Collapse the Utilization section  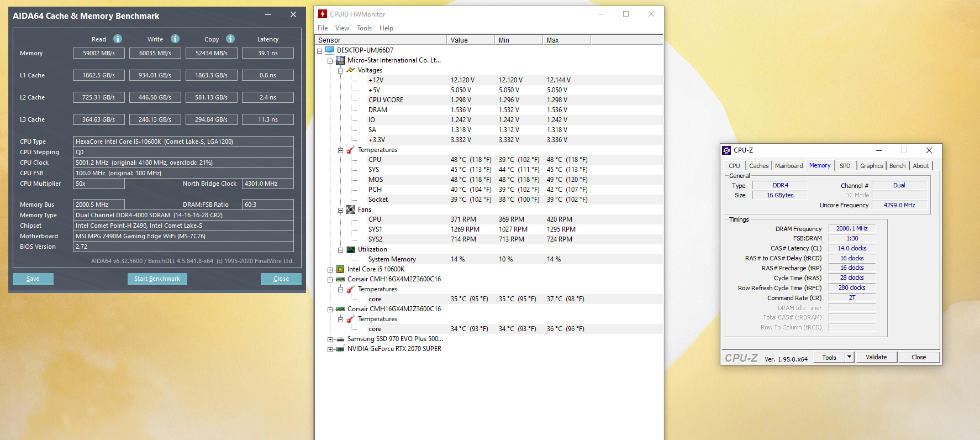click(x=340, y=249)
